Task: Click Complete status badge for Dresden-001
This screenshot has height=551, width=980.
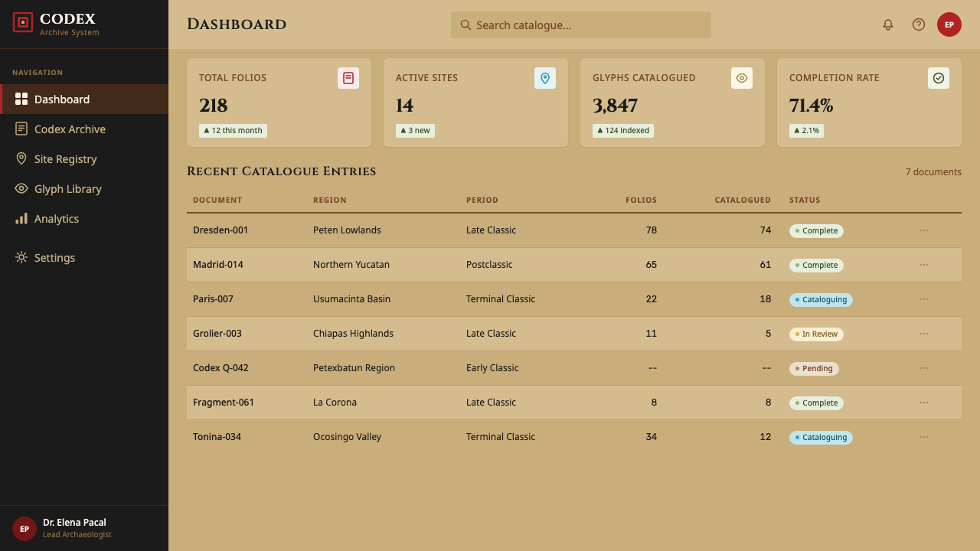Action: 816,230
